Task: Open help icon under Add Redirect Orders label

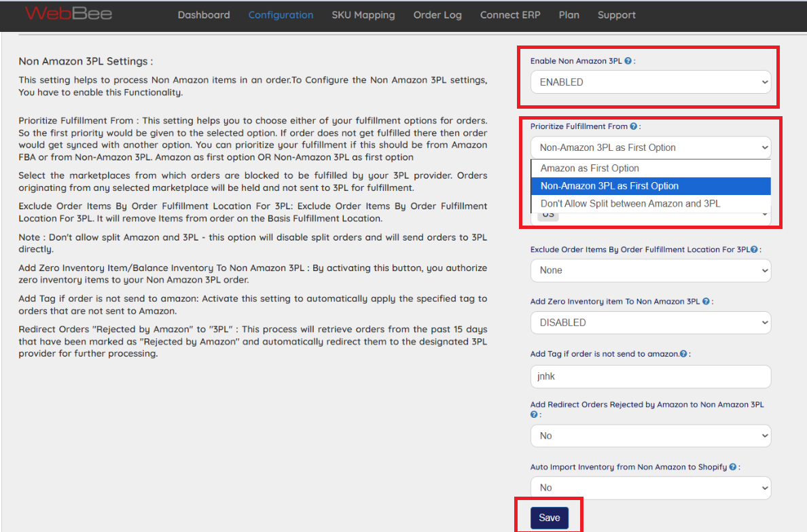Action: click(534, 414)
